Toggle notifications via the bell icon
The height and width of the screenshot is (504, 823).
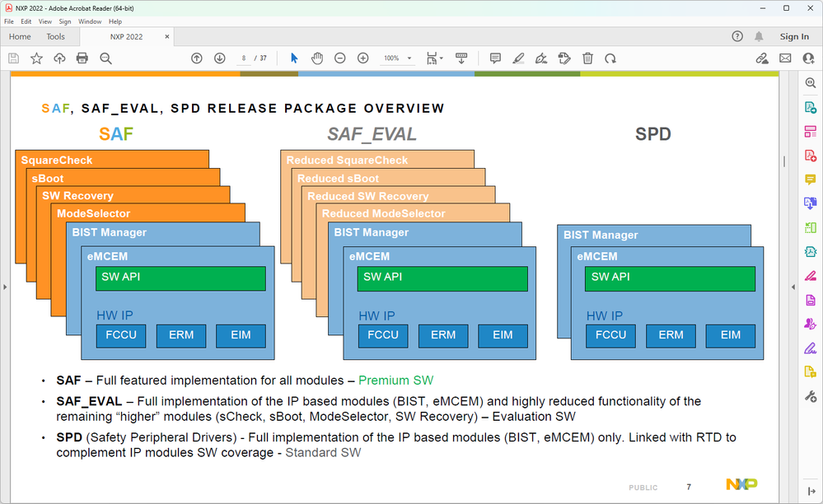click(x=758, y=36)
